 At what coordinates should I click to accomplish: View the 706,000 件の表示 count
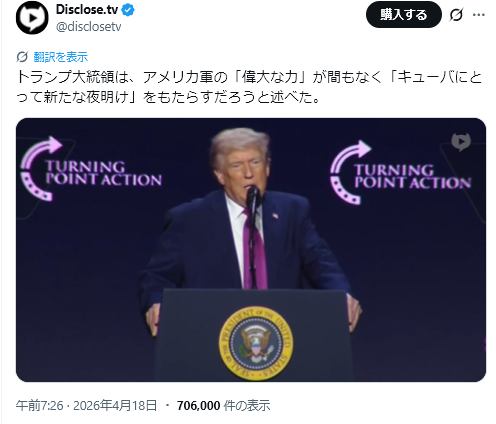pyautogui.click(x=223, y=406)
